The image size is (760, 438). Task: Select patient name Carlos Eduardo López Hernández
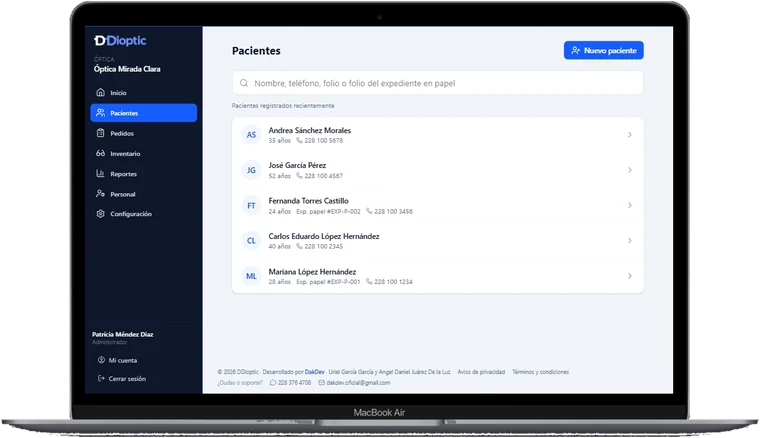pos(324,236)
